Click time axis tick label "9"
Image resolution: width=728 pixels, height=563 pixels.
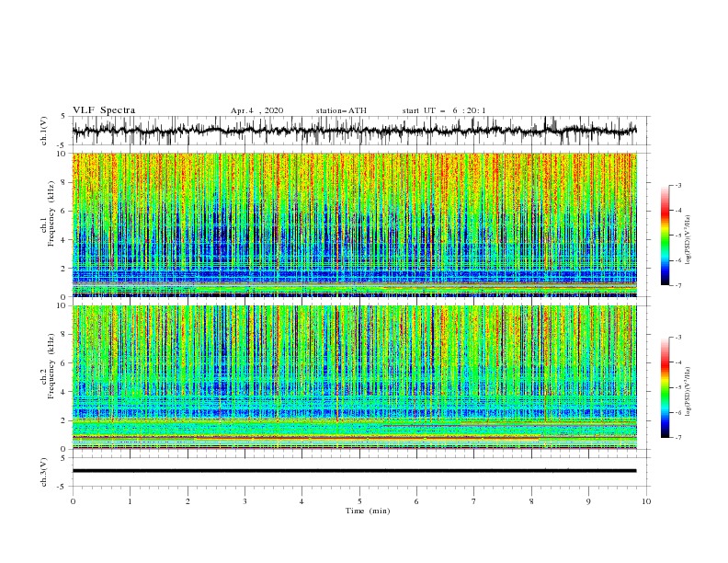[x=588, y=501]
